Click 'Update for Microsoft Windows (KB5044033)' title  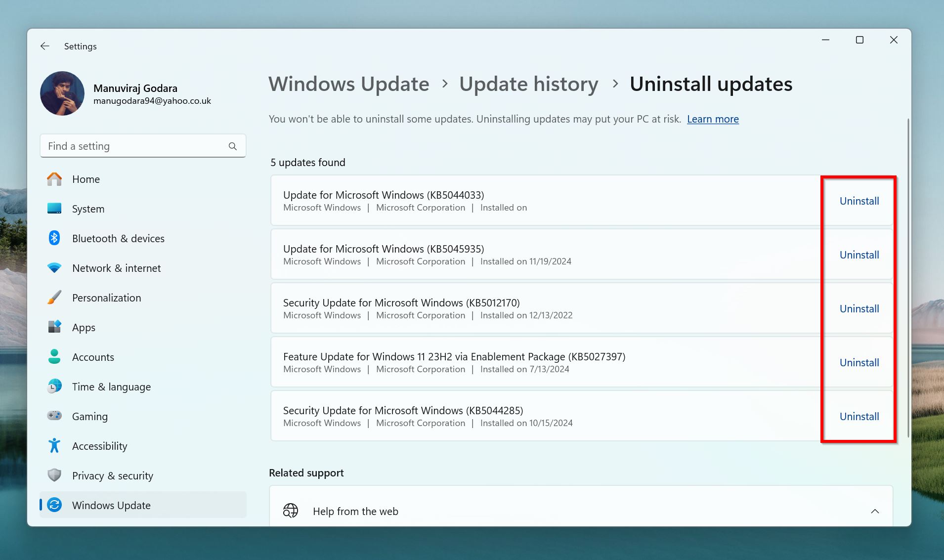coord(384,195)
